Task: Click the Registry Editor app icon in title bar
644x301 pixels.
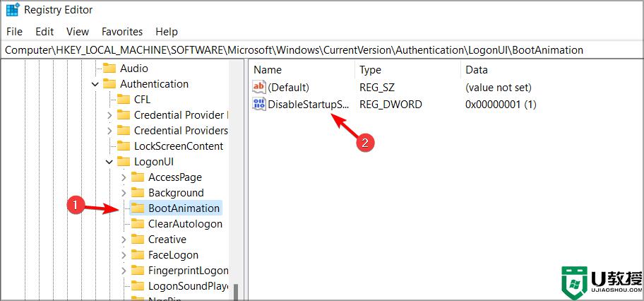Action: [12, 11]
